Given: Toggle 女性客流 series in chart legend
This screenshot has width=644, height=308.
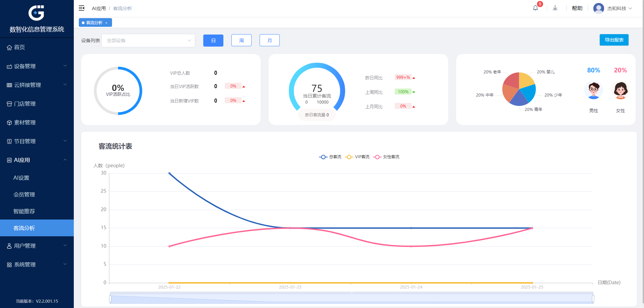Looking at the screenshot, I should [x=386, y=157].
